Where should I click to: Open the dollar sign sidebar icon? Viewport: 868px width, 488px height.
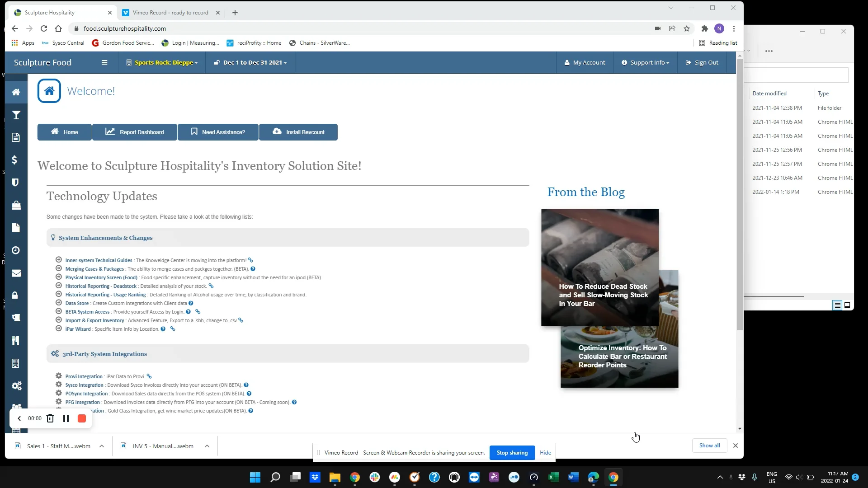pyautogui.click(x=14, y=160)
